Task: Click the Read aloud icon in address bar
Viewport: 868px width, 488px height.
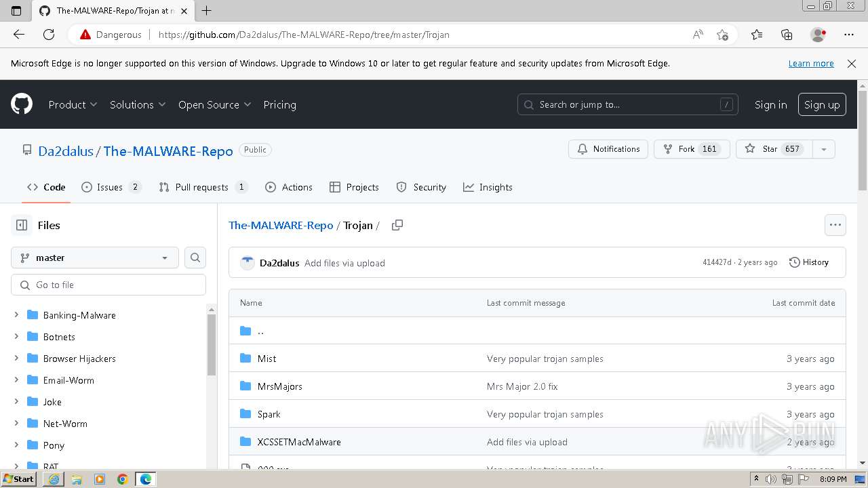Action: (698, 35)
